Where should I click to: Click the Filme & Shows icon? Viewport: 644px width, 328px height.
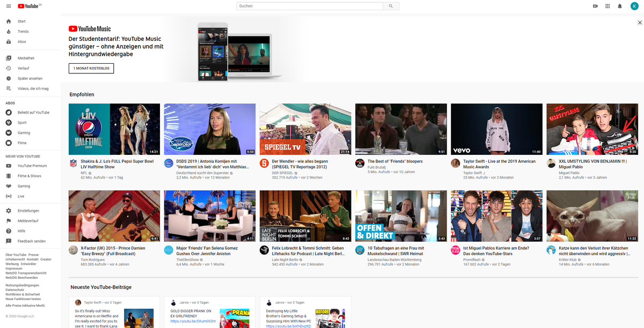point(9,176)
